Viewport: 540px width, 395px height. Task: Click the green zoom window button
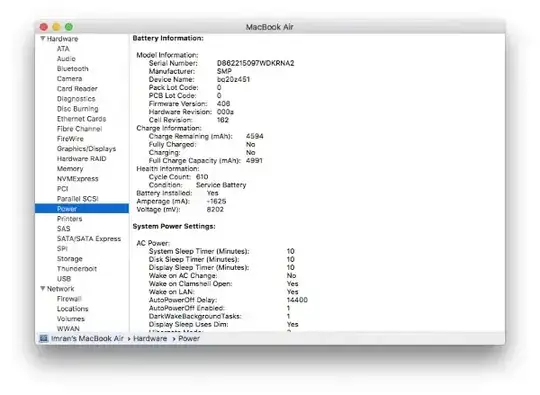point(69,27)
